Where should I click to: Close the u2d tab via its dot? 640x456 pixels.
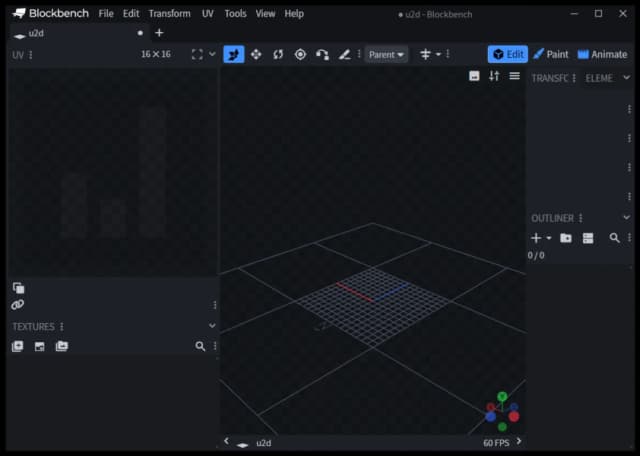(140, 33)
